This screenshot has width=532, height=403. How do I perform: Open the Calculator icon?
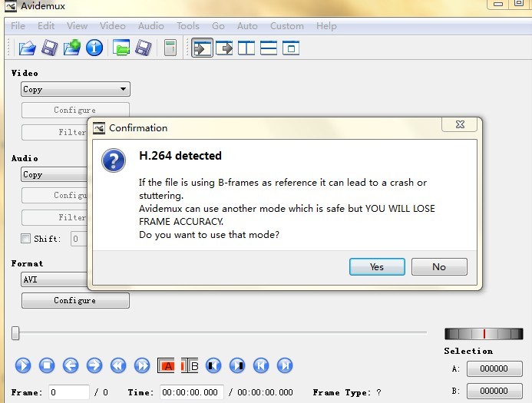pos(170,48)
